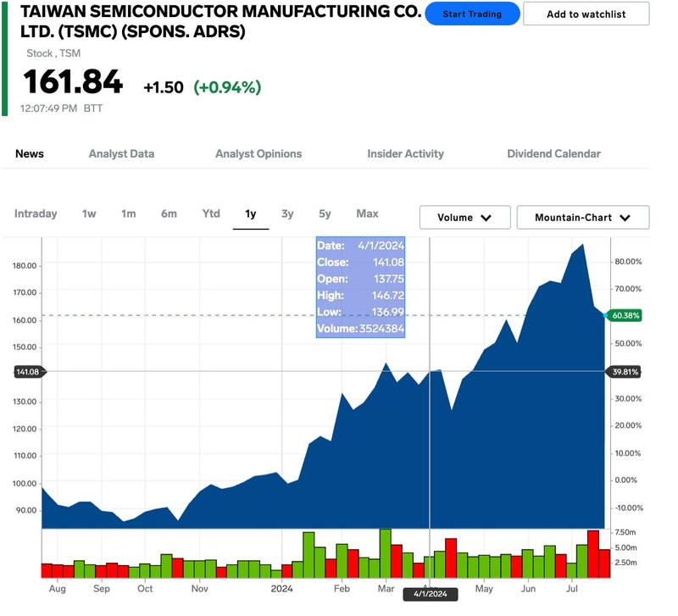Click the 180.00 price axis label
Viewport: 678px width, 616px height.
pyautogui.click(x=25, y=266)
